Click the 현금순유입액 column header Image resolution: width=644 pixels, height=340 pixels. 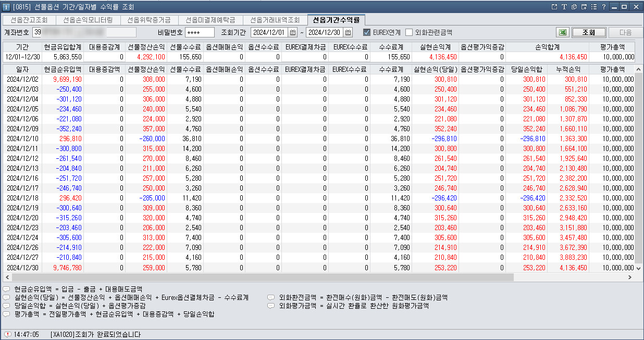point(63,69)
